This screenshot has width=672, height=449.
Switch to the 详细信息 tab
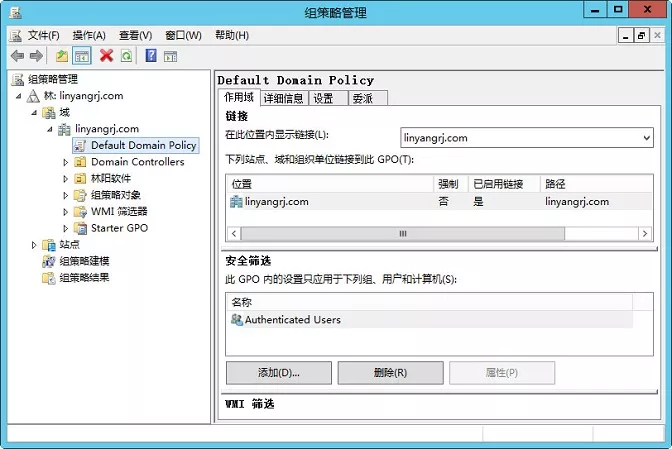tap(283, 98)
